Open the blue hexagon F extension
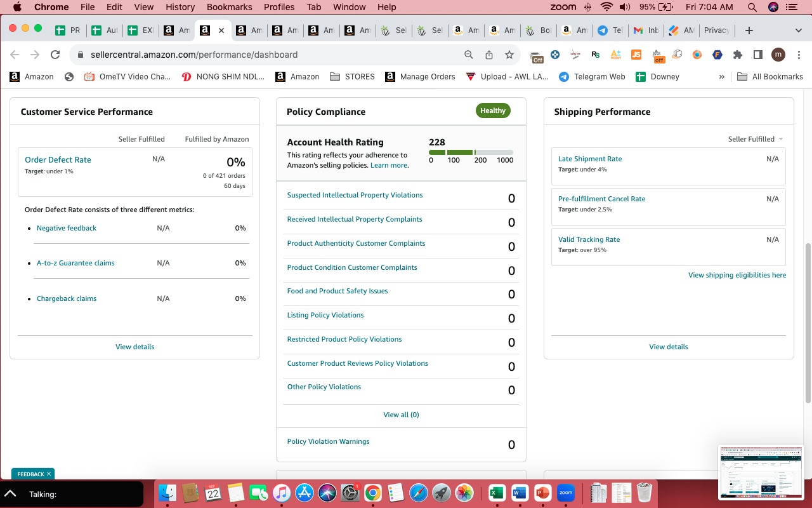 pos(717,55)
